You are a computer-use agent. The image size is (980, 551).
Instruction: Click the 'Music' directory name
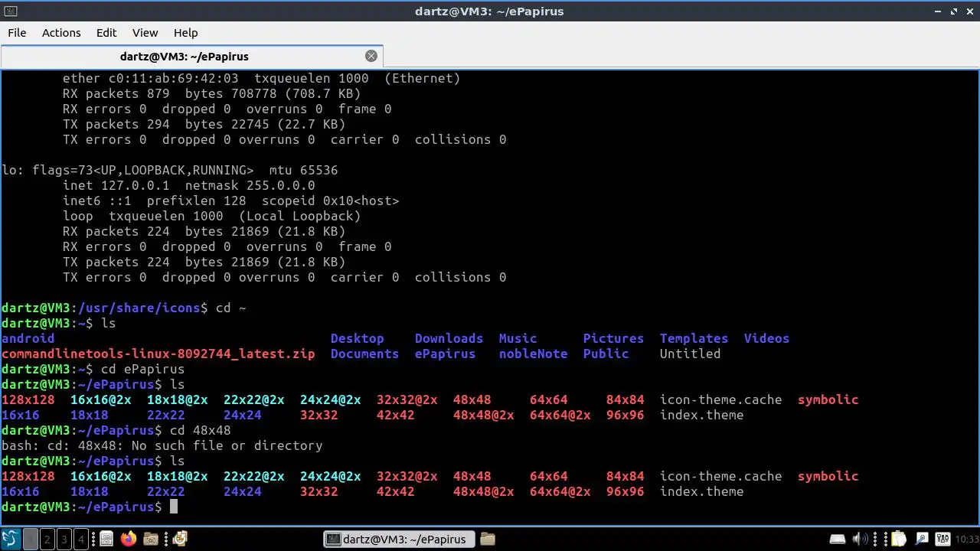pyautogui.click(x=518, y=338)
